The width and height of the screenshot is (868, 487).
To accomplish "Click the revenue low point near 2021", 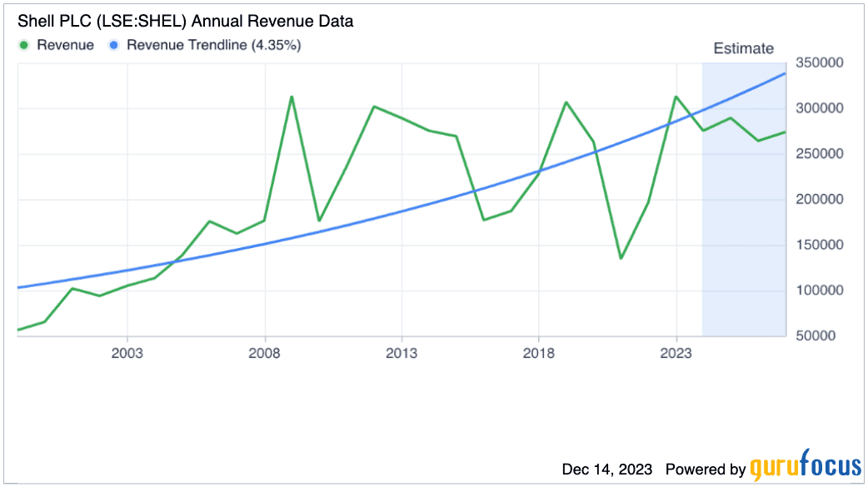I will [x=621, y=258].
